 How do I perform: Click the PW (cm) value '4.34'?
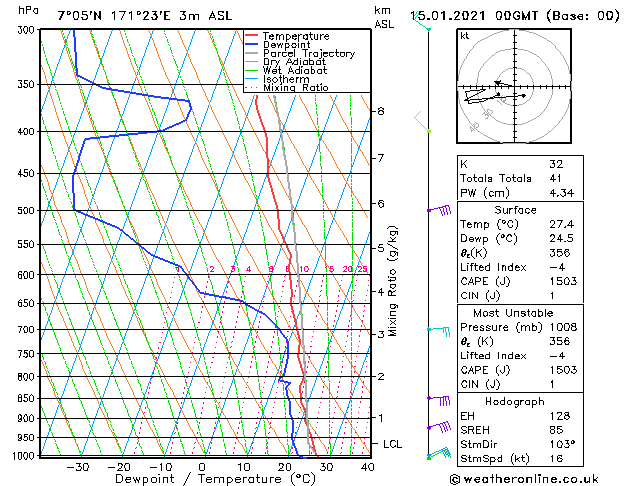[x=562, y=193]
